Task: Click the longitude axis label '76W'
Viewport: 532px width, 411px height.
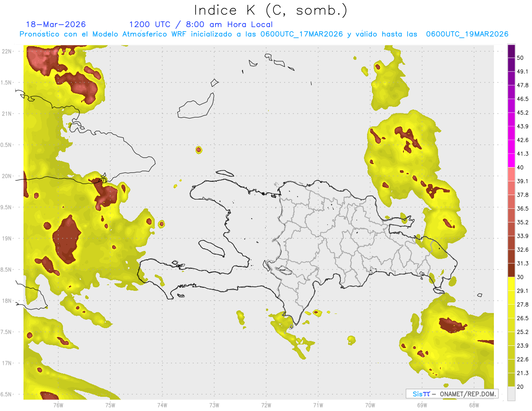Action: (58, 405)
